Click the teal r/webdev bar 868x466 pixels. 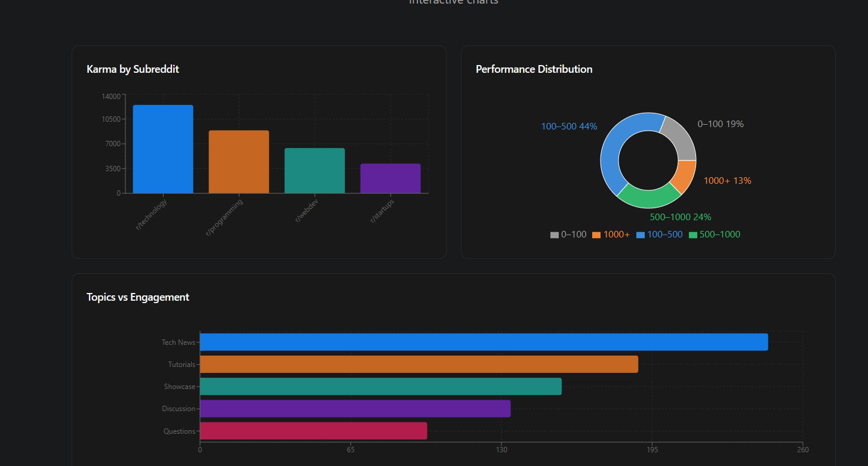(315, 171)
